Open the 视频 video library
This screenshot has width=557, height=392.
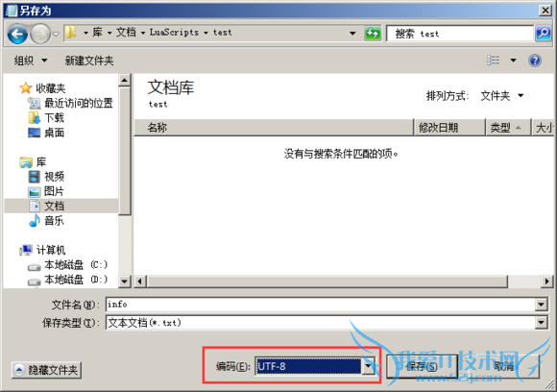click(x=54, y=176)
